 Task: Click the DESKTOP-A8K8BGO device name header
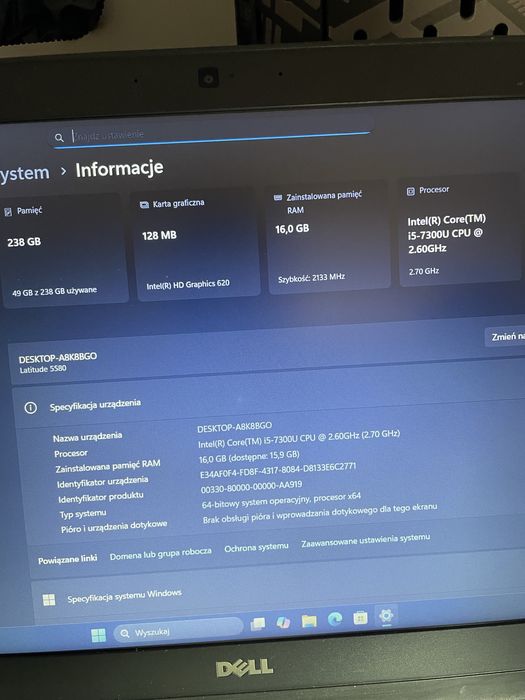coord(58,358)
